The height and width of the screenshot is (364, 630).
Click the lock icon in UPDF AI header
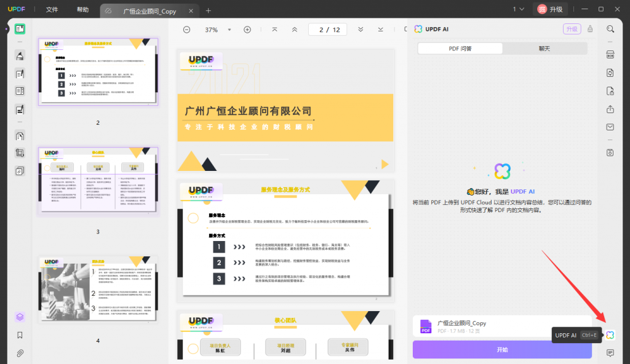[590, 29]
